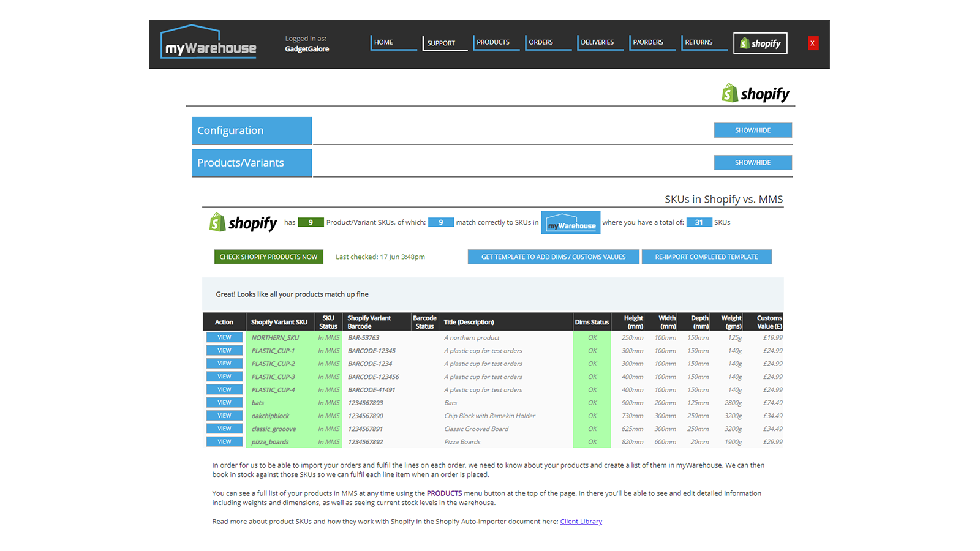Select the Configuration section header
The image size is (980, 551).
252,130
